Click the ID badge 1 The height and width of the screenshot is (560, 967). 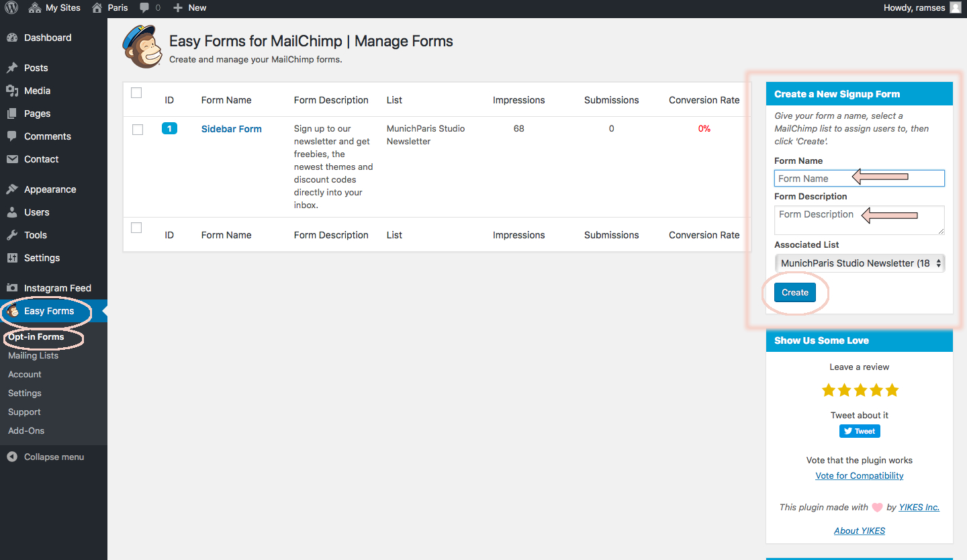coord(169,128)
